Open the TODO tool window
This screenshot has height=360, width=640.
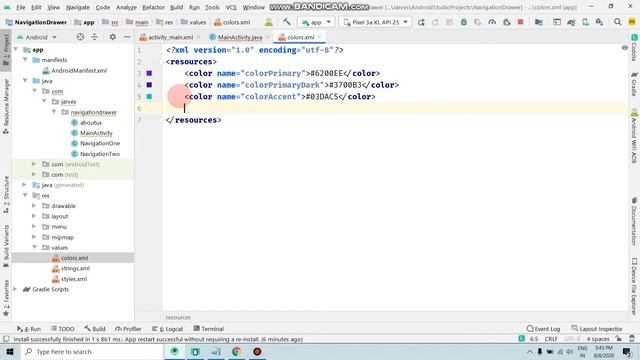click(63, 329)
